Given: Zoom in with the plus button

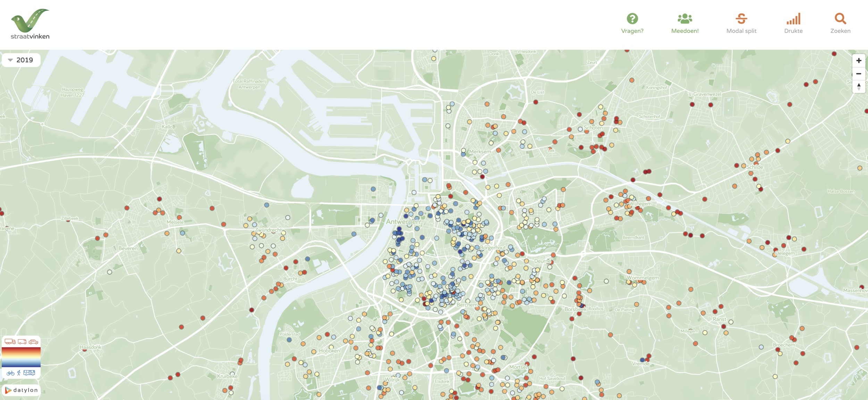Looking at the screenshot, I should click(x=859, y=60).
